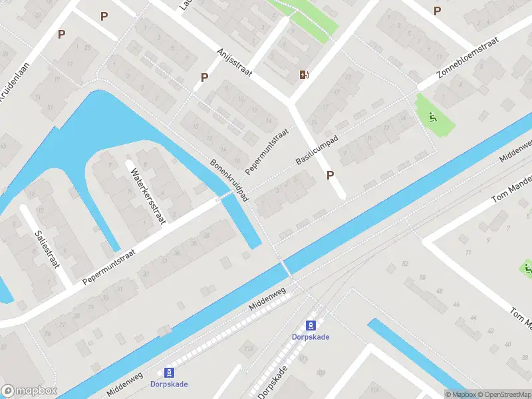Click the EV charging station icon
This screenshot has width=532, height=399.
tap(304, 74)
